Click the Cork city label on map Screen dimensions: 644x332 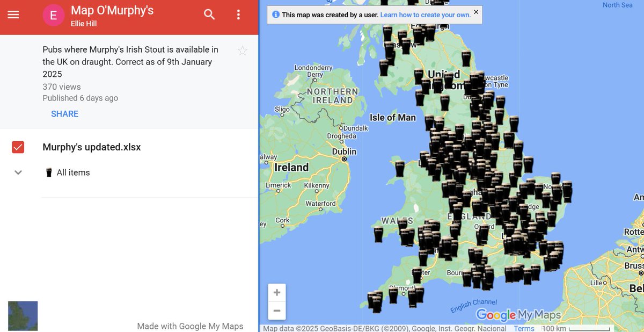[x=282, y=220]
